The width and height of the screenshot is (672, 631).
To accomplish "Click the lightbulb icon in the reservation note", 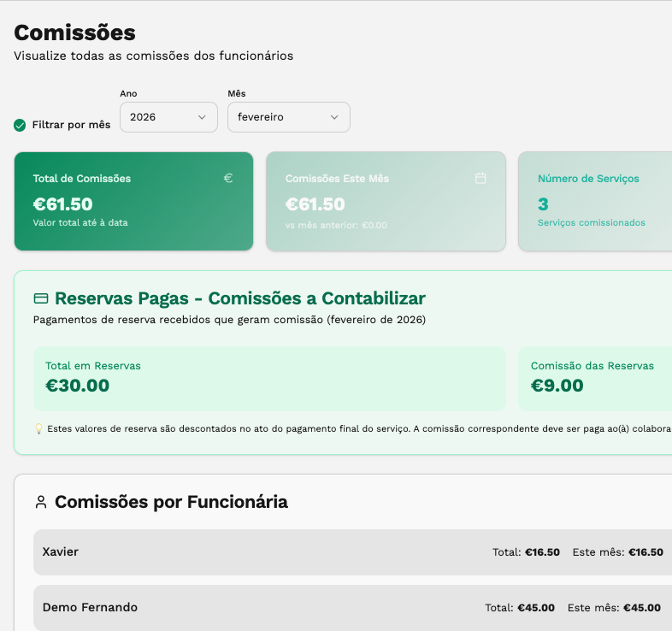I will (x=38, y=428).
